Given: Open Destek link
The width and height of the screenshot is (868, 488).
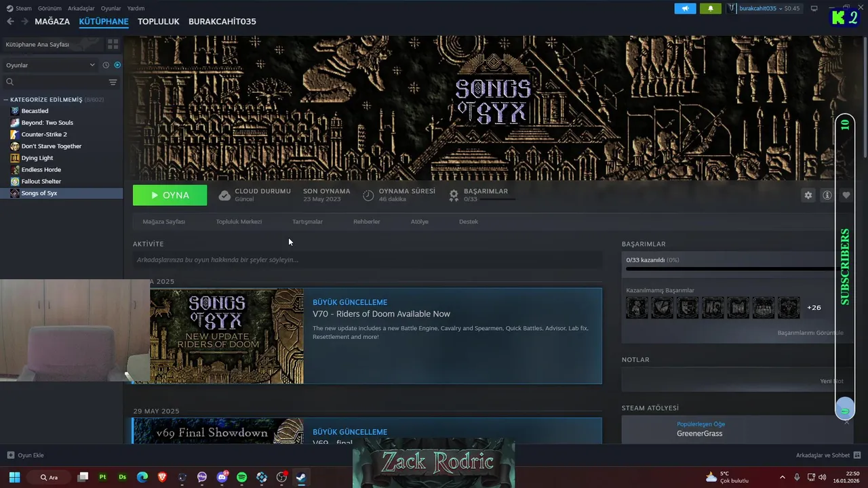Looking at the screenshot, I should (x=469, y=222).
